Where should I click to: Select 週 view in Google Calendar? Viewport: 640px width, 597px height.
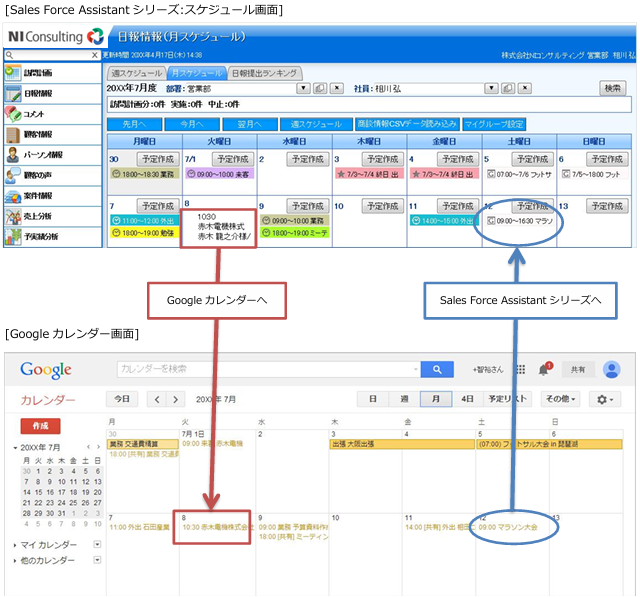(404, 399)
